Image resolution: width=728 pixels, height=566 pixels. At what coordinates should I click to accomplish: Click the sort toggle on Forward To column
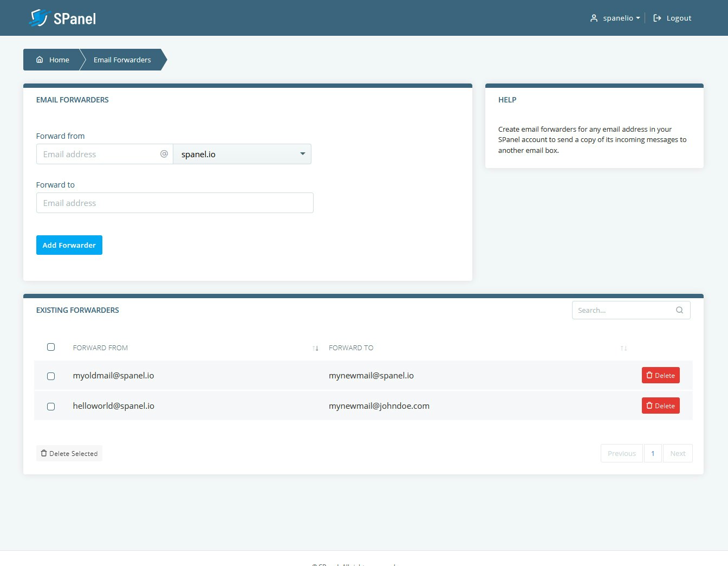tap(623, 348)
